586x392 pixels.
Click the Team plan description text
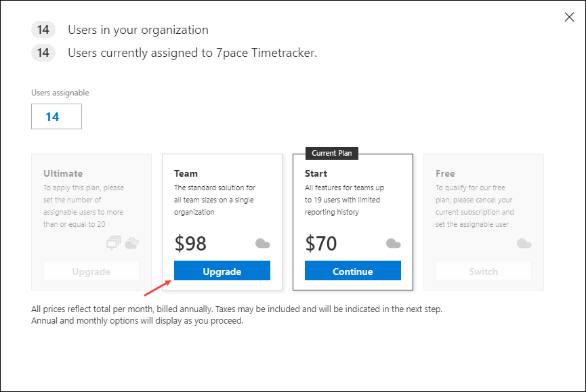point(215,200)
